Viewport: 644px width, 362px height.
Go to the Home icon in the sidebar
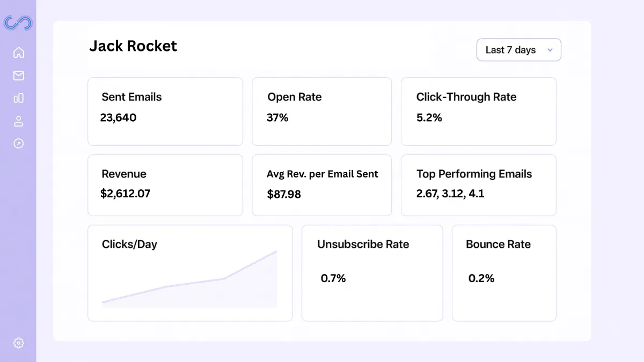(x=19, y=53)
